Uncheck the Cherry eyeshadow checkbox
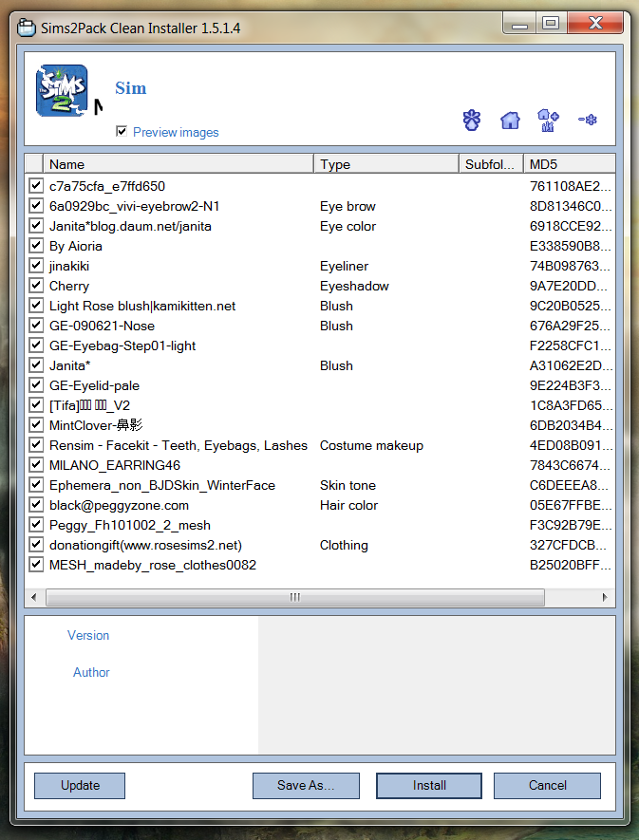Screen dimensions: 639x840 (x=36, y=286)
